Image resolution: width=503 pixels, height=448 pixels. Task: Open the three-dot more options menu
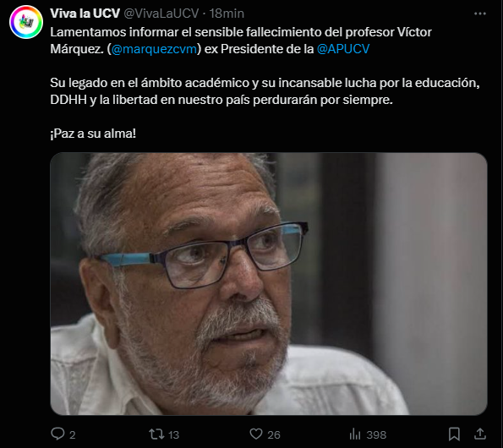(480, 14)
